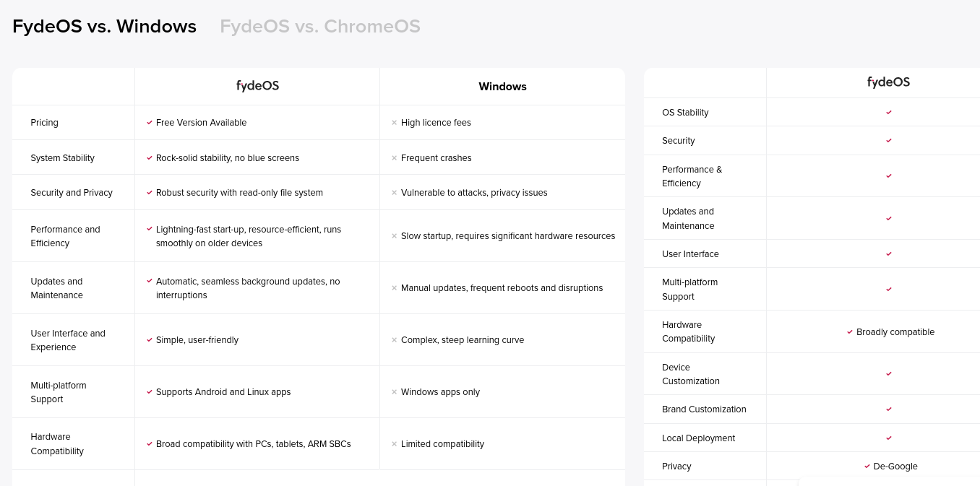980x486 pixels.
Task: Click checkmark in the OS Stability row
Action: tap(889, 112)
